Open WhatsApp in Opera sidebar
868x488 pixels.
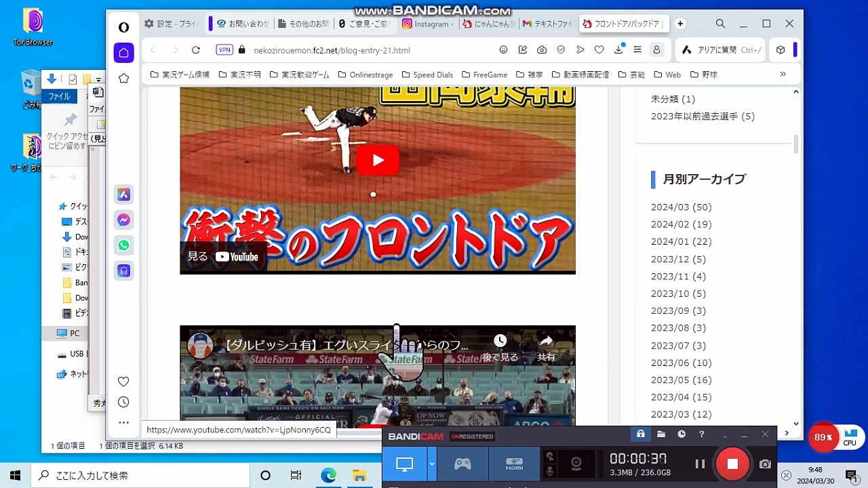(123, 245)
